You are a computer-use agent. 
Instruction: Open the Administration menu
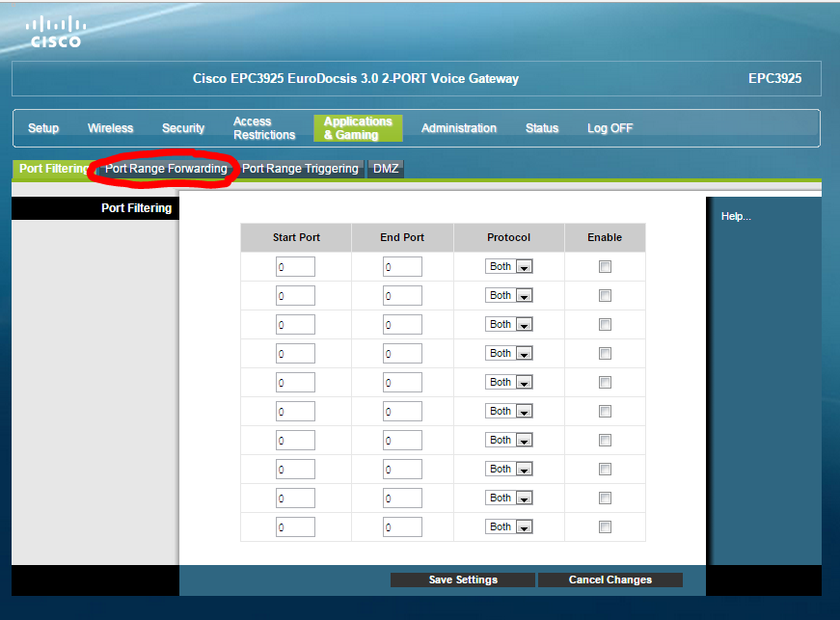coord(459,128)
